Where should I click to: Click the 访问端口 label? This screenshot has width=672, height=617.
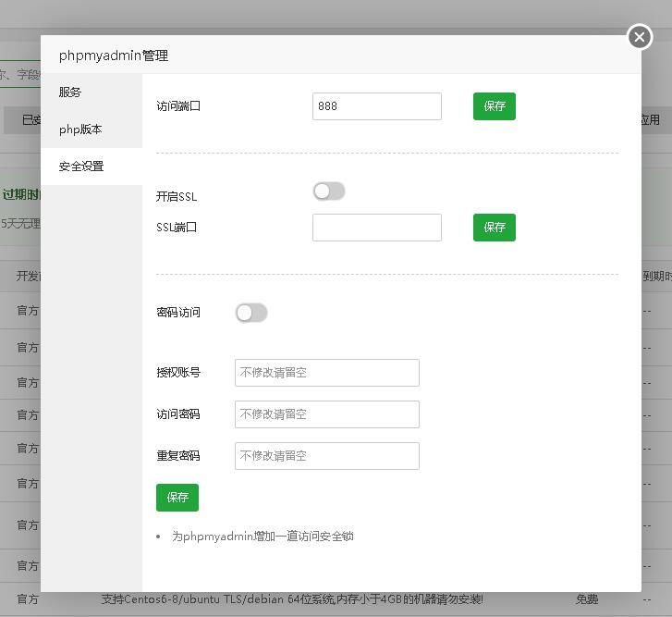pyautogui.click(x=178, y=106)
